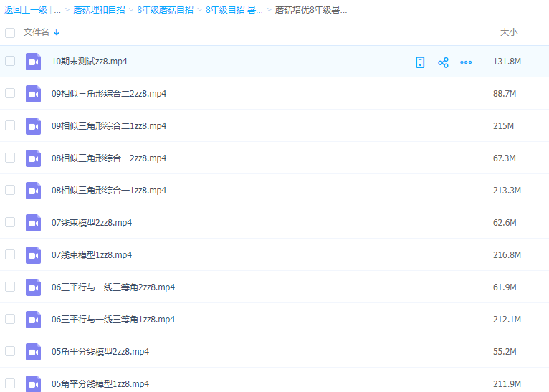Expand the collapsed breadcrumb ellipsis
This screenshot has height=392, width=549.
pos(57,10)
